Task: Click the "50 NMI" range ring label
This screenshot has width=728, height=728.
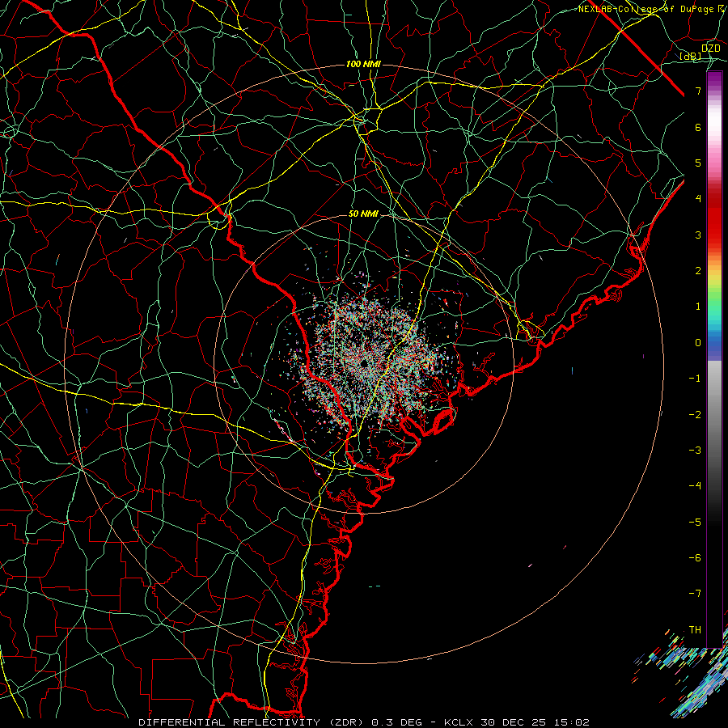Action: 363,214
